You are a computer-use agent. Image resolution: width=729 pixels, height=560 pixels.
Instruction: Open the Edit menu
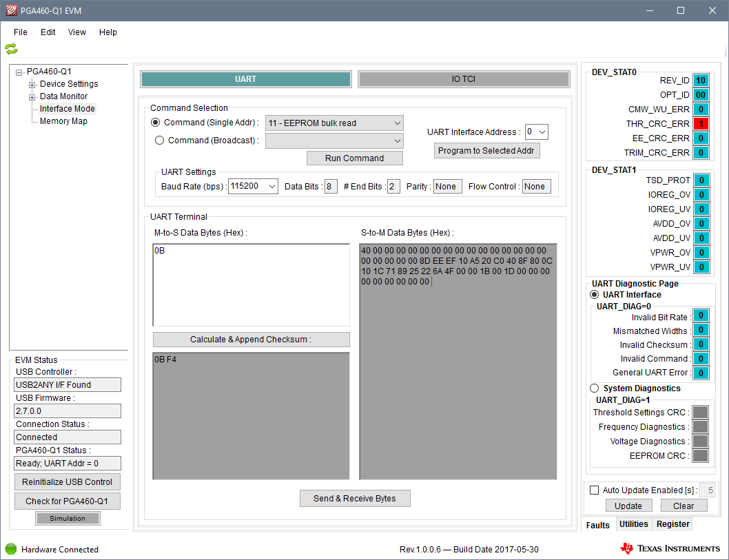coord(48,32)
